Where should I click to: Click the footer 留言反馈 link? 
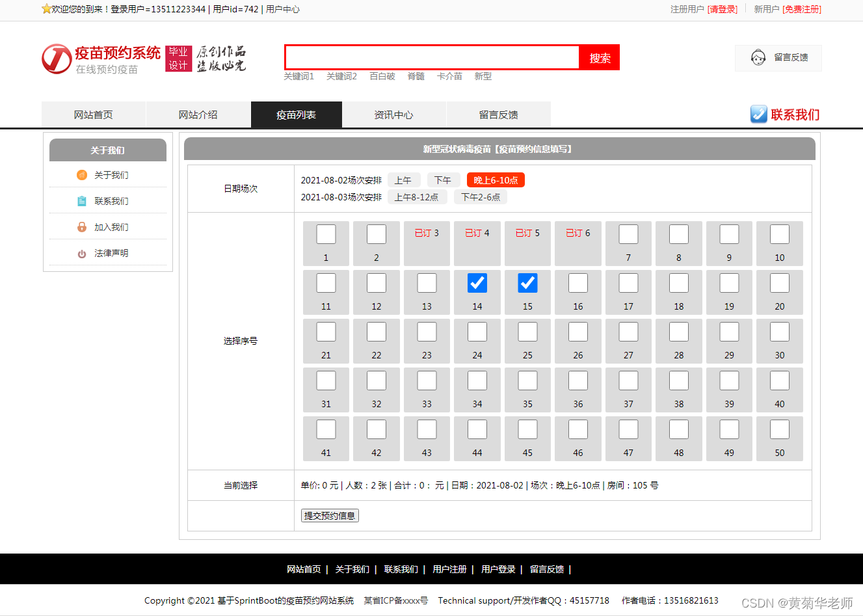(x=547, y=569)
